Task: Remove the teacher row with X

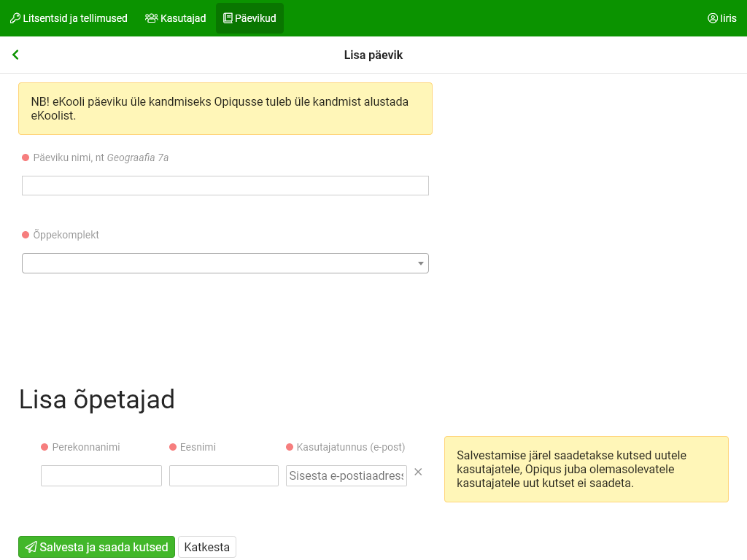Action: (x=418, y=472)
